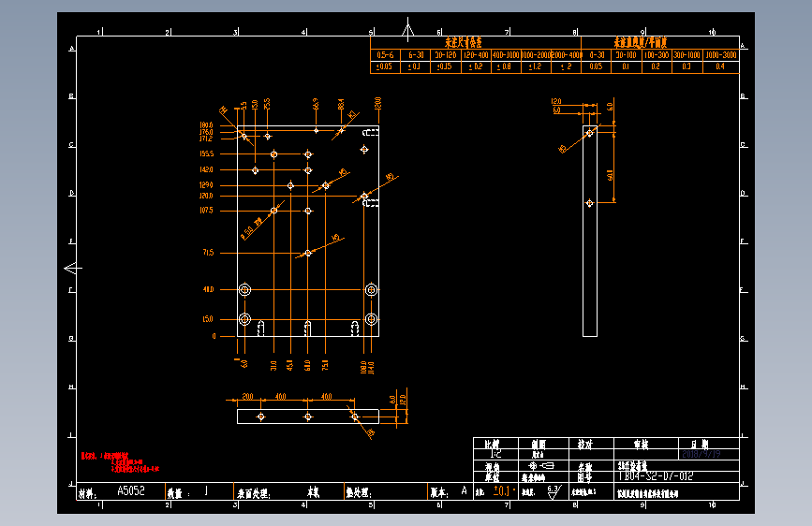Viewport: 812px width, 526px height.
Task: Select the tolerance range cell "6-30"
Action: tap(415, 55)
